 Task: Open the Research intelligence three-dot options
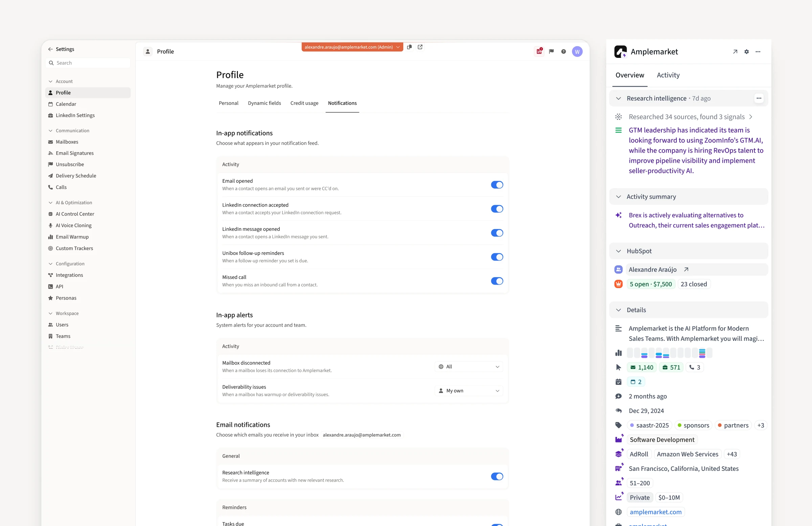(x=759, y=98)
